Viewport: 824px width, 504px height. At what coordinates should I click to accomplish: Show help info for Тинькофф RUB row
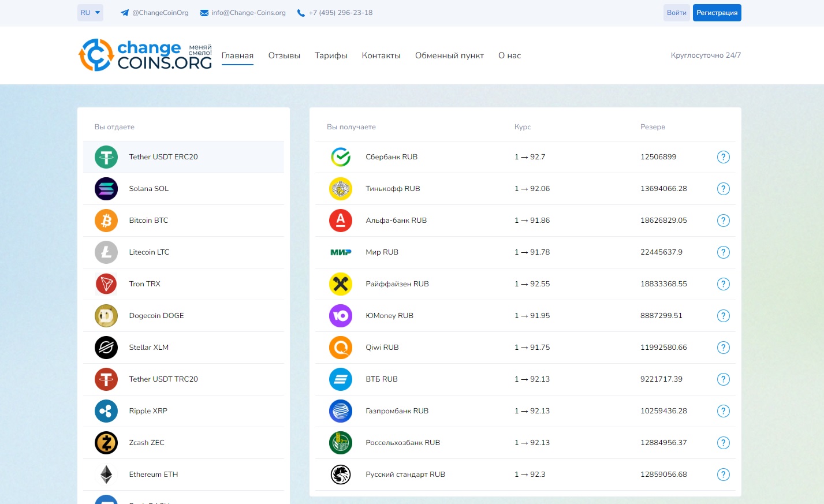(x=723, y=189)
